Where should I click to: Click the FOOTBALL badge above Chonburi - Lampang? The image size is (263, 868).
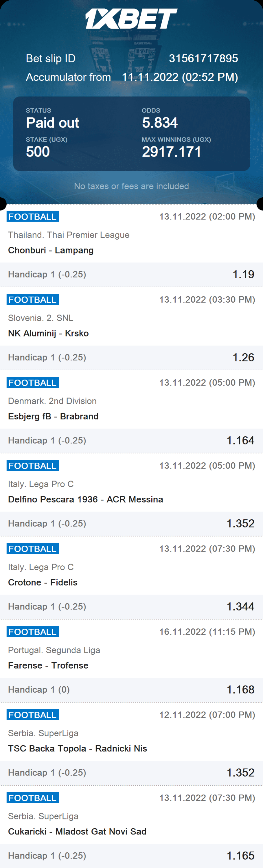[x=33, y=217]
